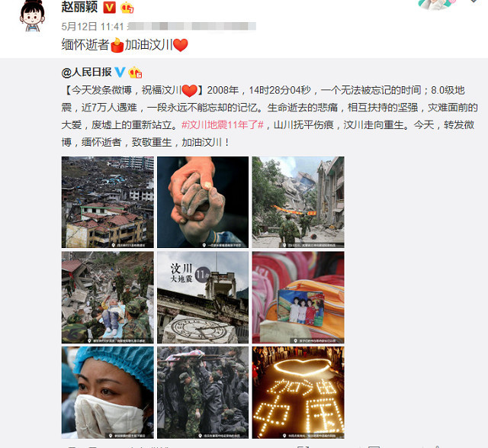Viewport: 488px width, 448px height.
Task: Click the orange V verified badge beside 赵丽颖
Action: [x=109, y=7]
